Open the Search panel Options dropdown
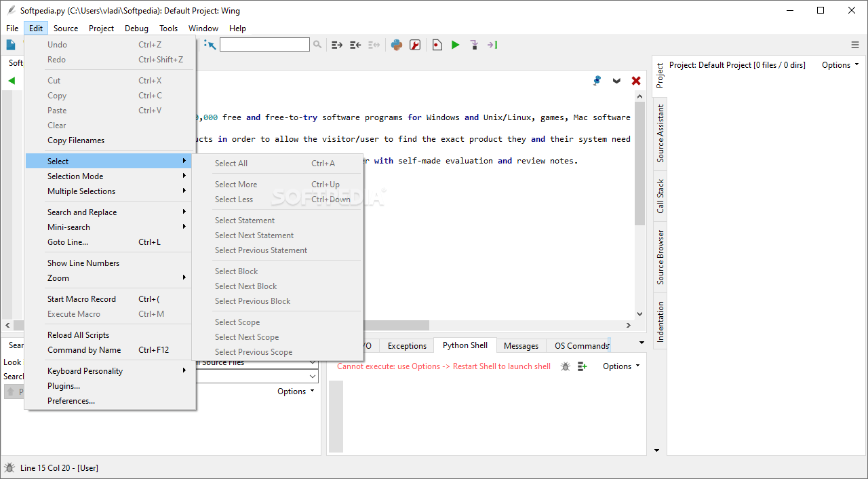 [x=296, y=391]
